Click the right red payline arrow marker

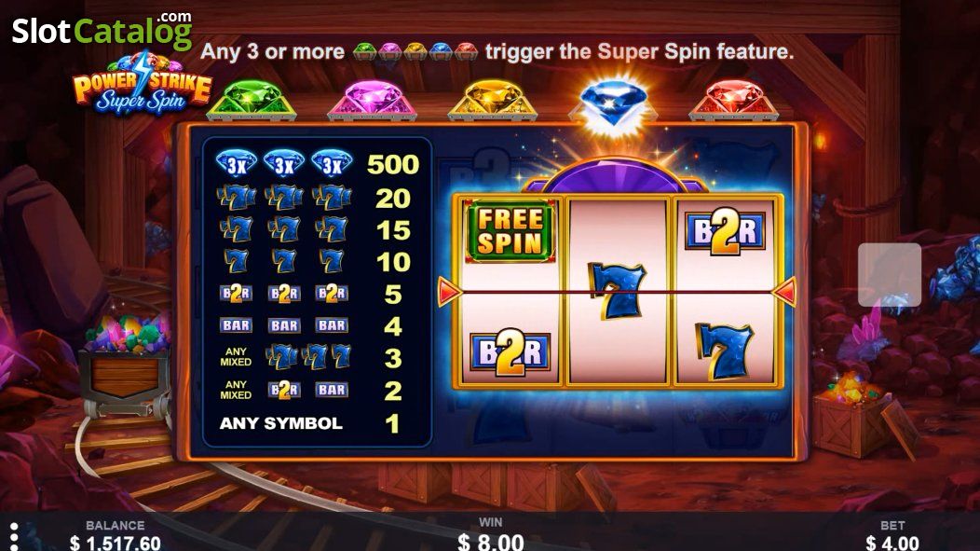point(784,292)
